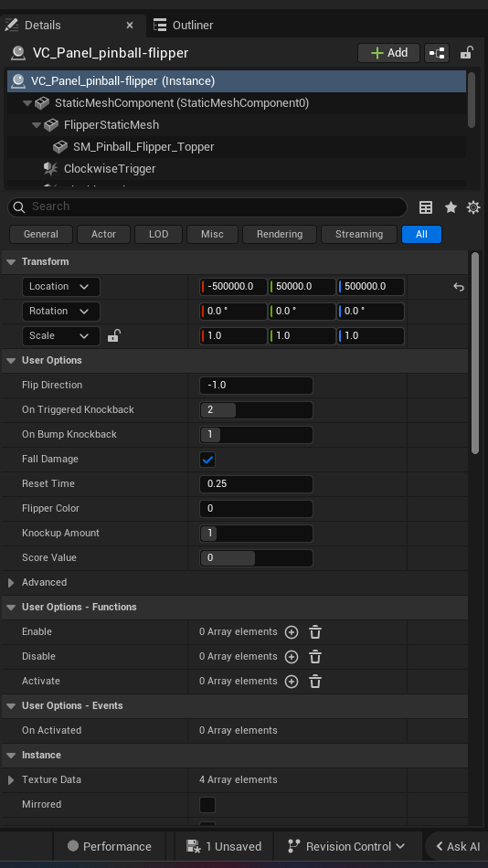
Task: Filter by Rendering category
Action: coord(280,234)
